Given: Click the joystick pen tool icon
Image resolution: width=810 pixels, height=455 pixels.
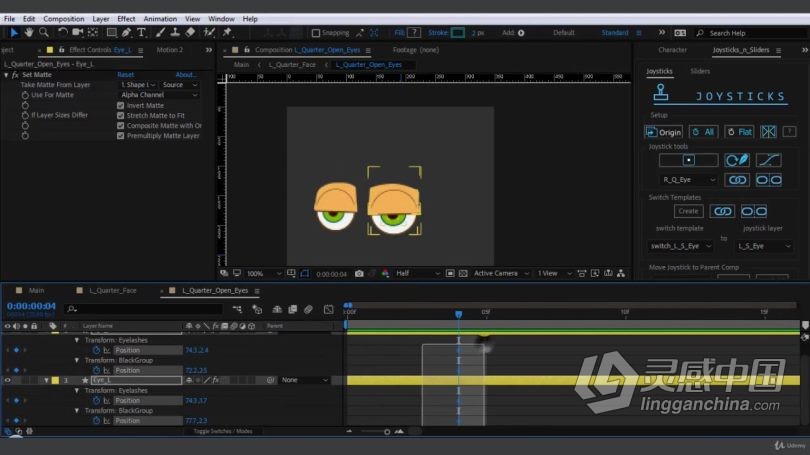Looking at the screenshot, I should 737,160.
